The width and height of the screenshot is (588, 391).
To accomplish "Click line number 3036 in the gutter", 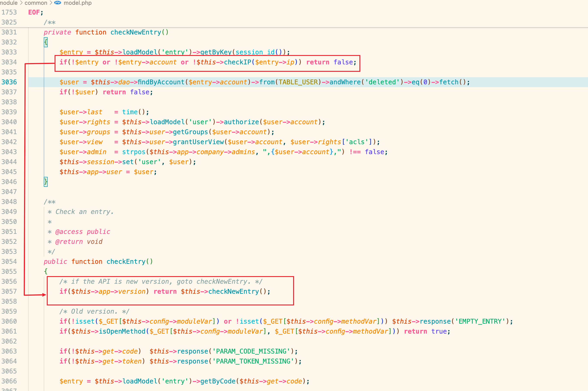I will 9,82.
